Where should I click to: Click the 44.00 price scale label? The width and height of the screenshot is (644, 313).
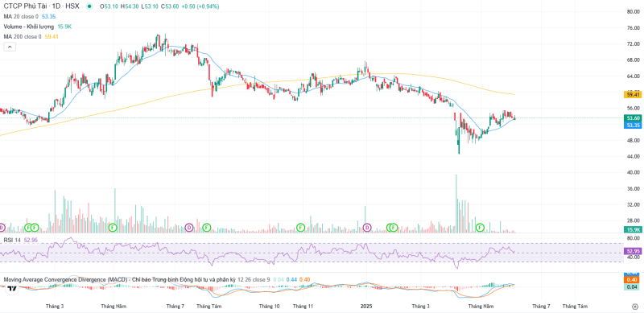(x=633, y=156)
